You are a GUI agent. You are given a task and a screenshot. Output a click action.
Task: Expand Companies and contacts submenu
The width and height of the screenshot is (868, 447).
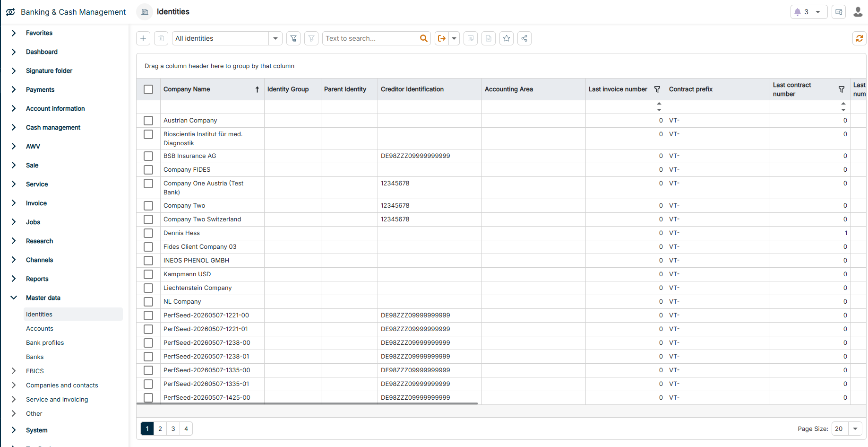pyautogui.click(x=14, y=385)
